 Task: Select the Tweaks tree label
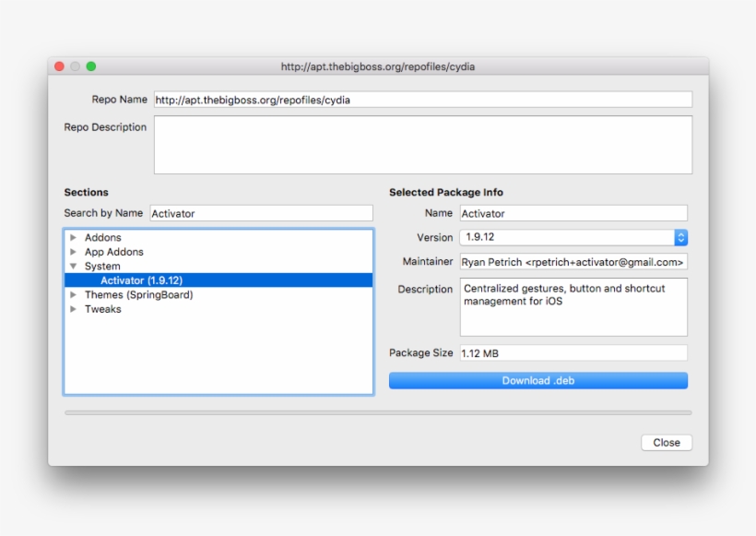(102, 309)
